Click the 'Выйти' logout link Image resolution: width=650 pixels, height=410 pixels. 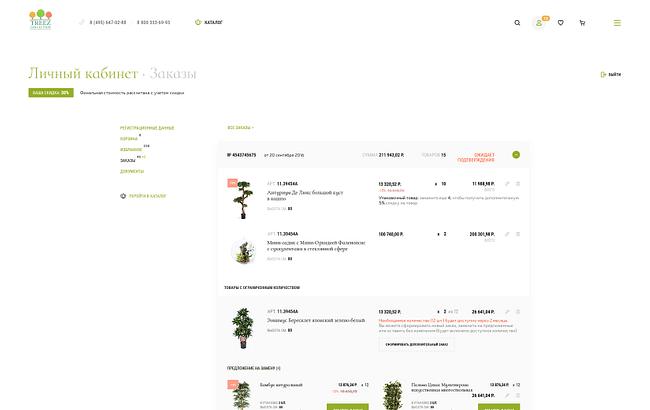pyautogui.click(x=611, y=75)
